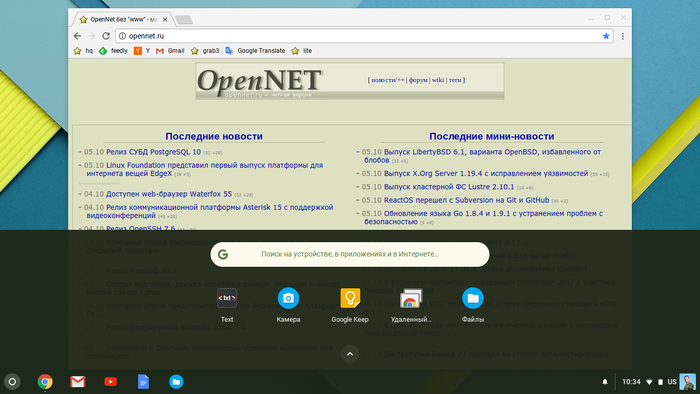
Task: Open the notifications bell in the tray
Action: click(605, 382)
